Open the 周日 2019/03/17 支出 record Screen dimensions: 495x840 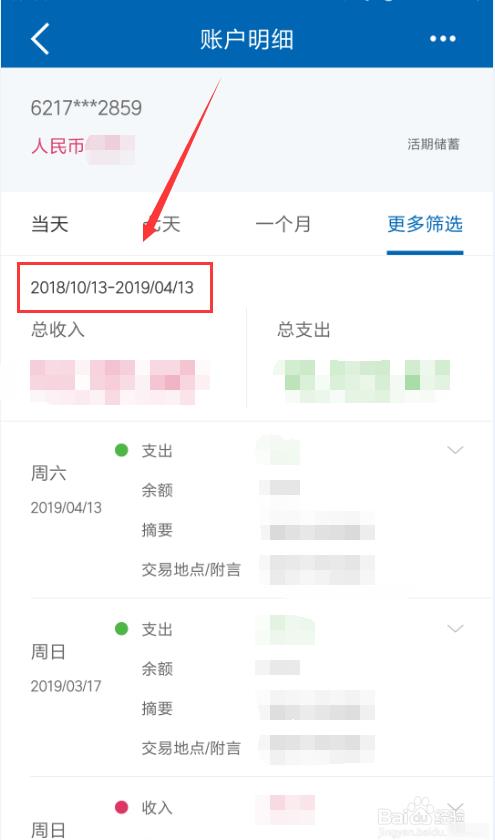click(248, 688)
